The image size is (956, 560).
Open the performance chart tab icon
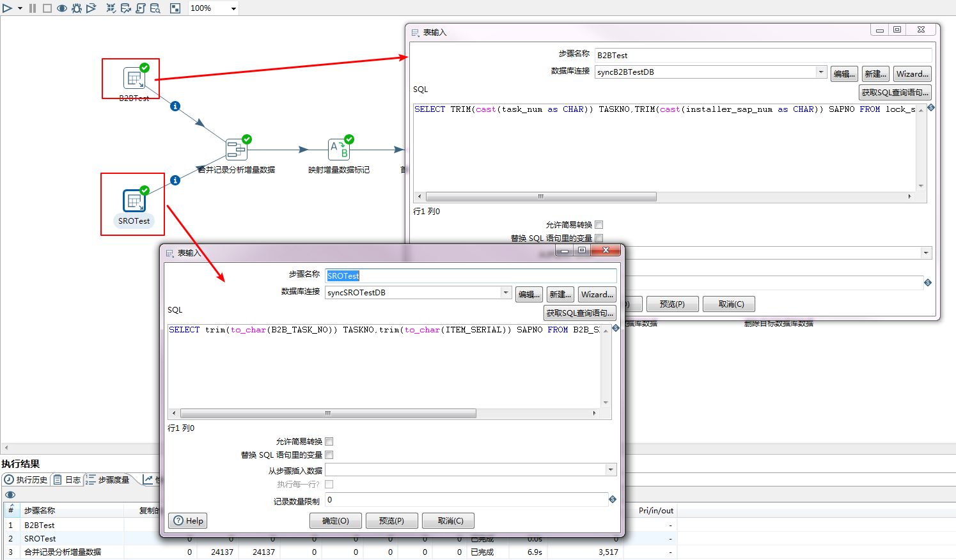coord(148,479)
